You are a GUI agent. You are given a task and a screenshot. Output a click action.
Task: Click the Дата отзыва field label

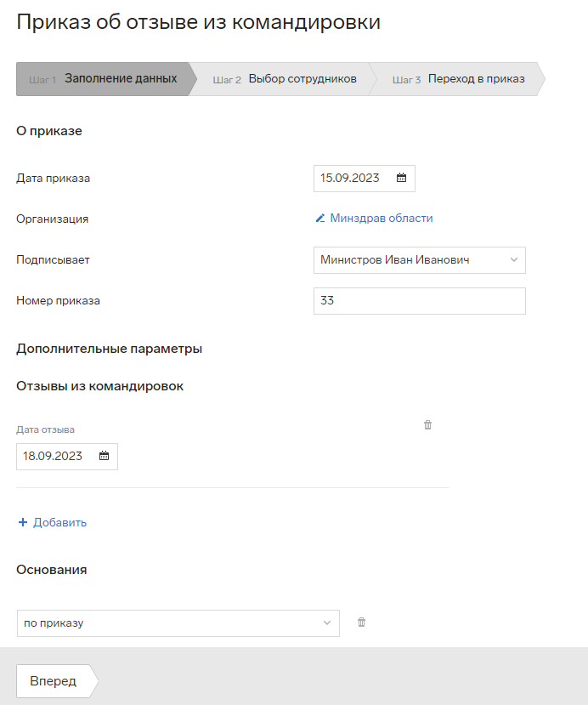point(45,429)
